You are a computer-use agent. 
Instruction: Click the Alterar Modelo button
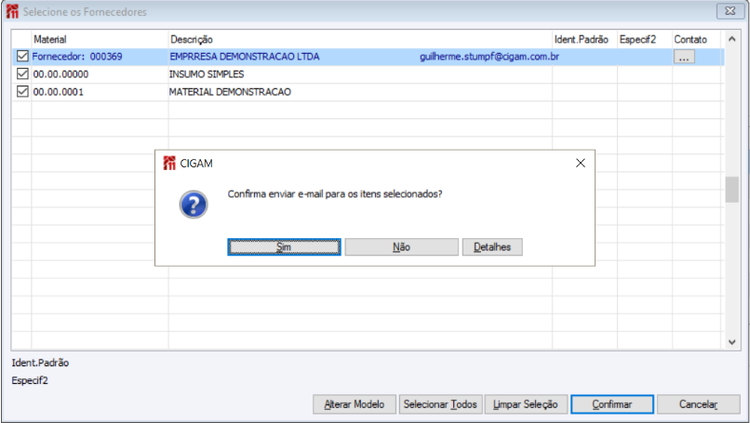[x=354, y=404]
